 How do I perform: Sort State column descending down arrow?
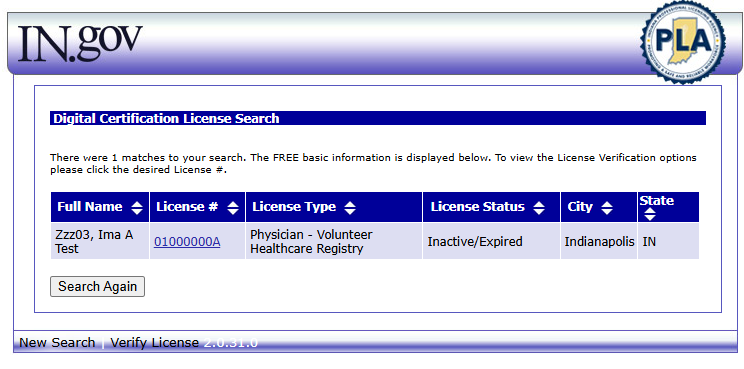pos(650,217)
